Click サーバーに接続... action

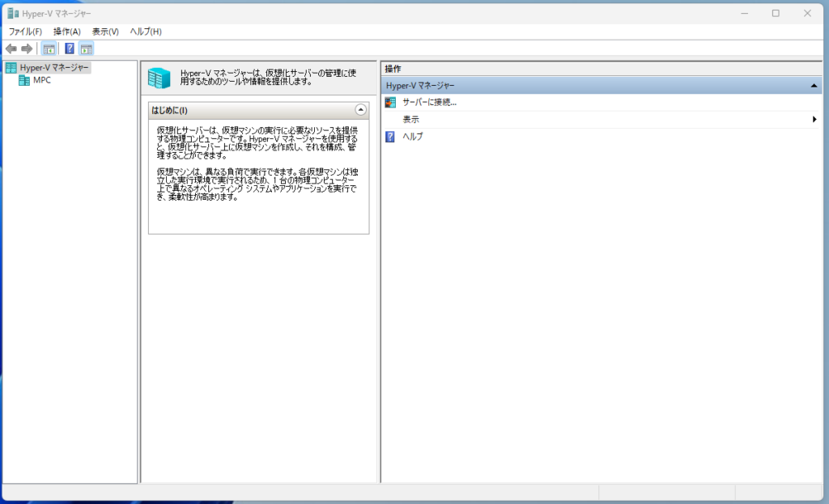tap(429, 103)
